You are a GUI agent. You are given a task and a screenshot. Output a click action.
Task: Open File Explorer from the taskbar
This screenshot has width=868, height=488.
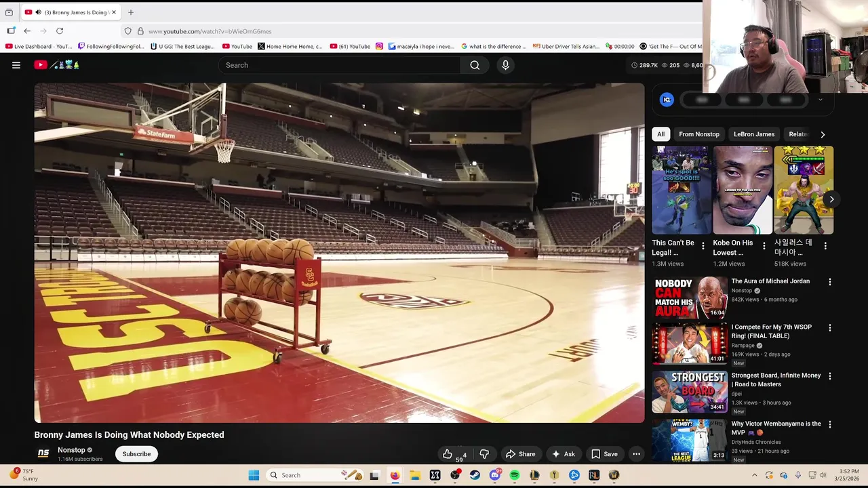(x=415, y=475)
